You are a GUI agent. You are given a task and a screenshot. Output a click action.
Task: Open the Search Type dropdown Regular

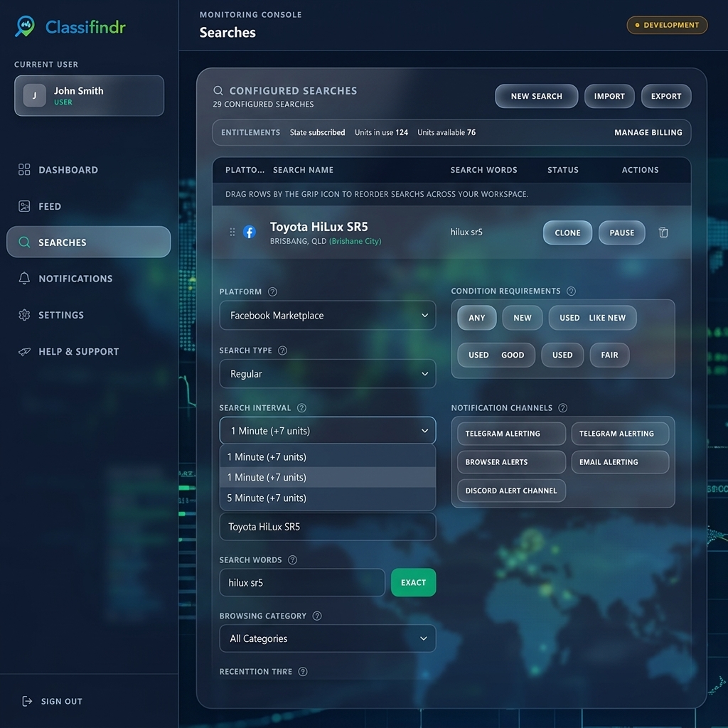(327, 374)
